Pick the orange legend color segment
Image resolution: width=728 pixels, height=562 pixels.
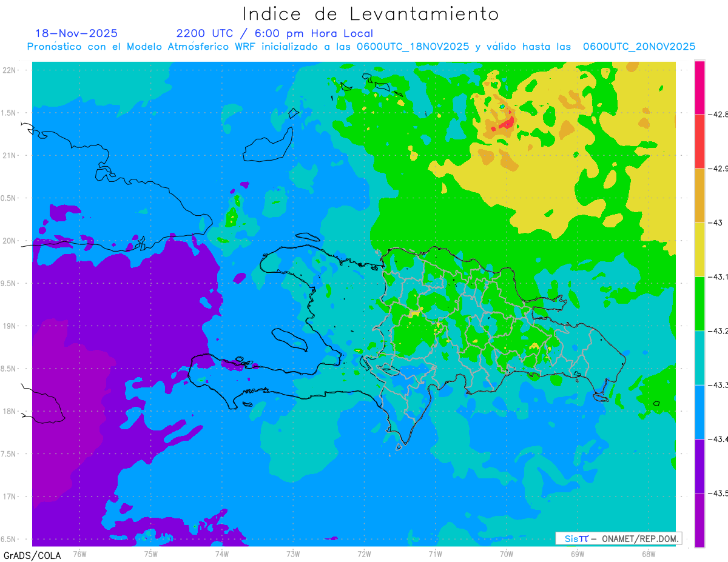click(699, 195)
